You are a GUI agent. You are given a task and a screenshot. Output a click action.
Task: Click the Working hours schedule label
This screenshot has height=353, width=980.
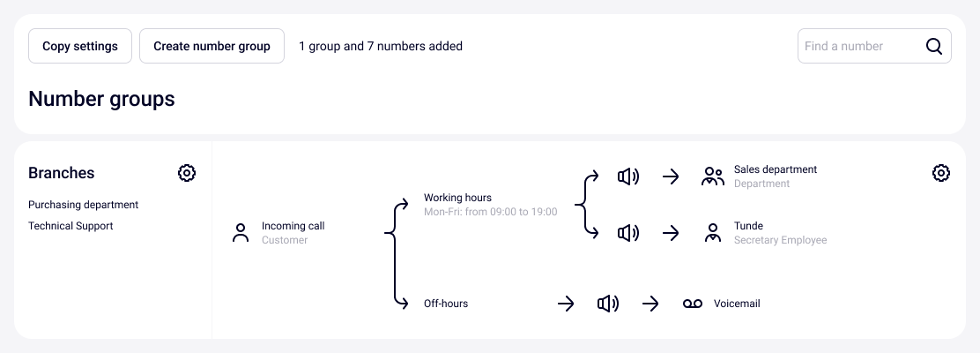[x=457, y=198]
